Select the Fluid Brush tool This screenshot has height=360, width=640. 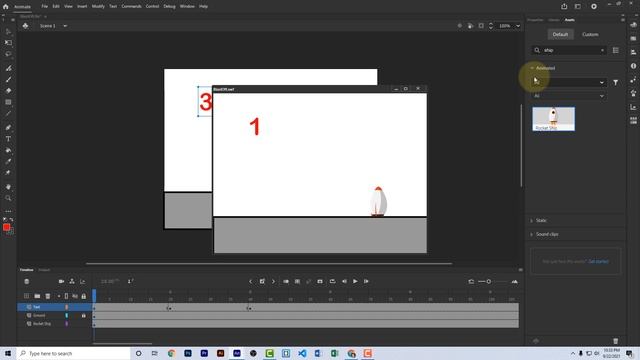coord(8,68)
